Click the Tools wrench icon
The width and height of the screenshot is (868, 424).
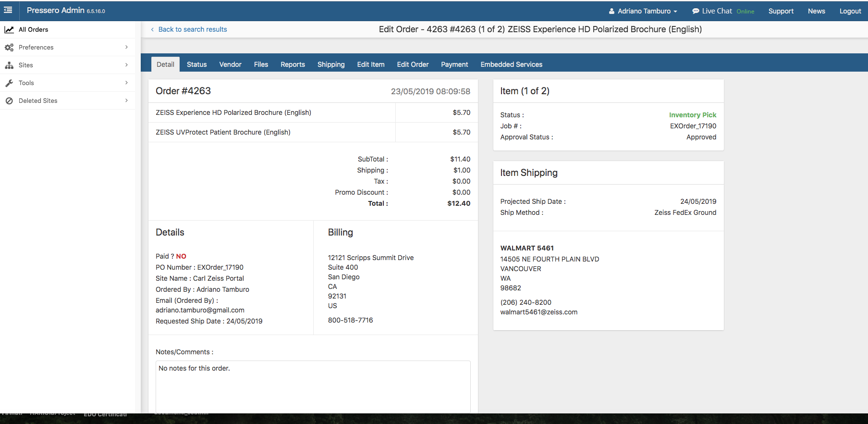(9, 83)
